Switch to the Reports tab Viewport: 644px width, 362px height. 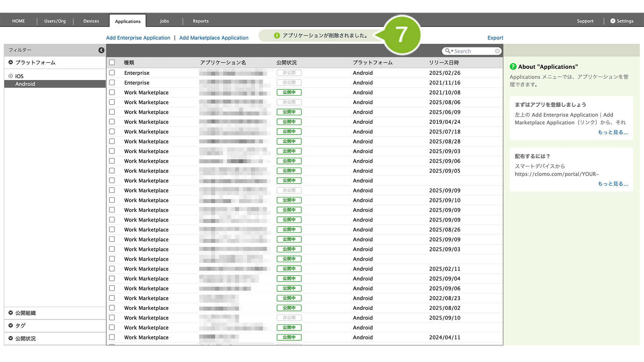click(x=200, y=21)
